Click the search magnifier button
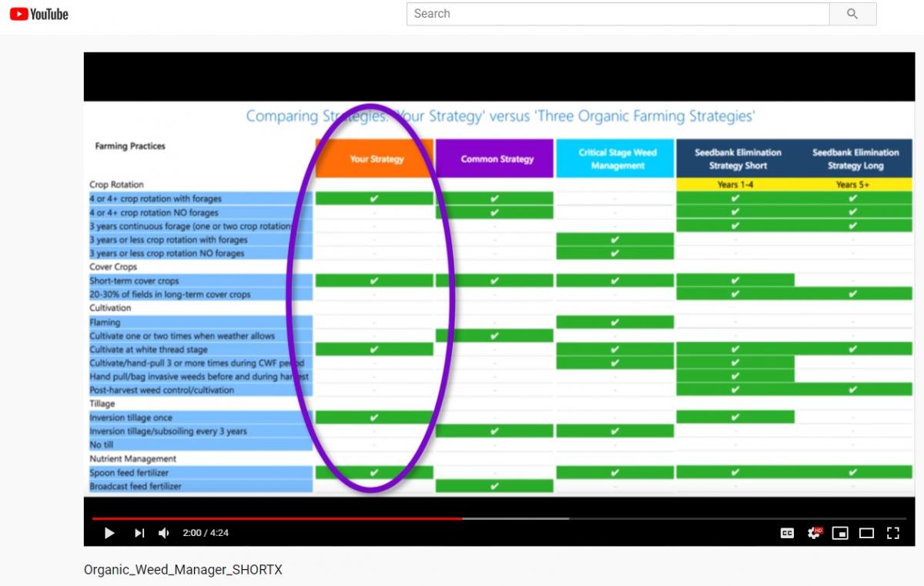924x586 pixels. [852, 14]
